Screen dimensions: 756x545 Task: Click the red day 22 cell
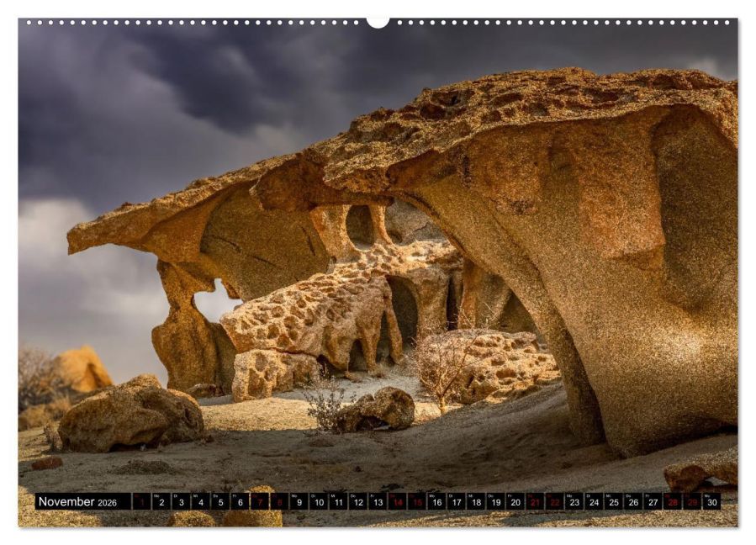coord(554,502)
